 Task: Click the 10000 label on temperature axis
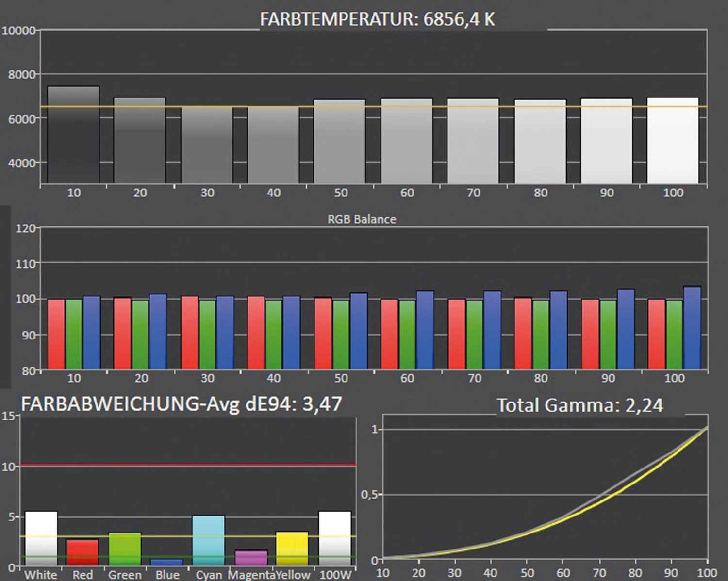point(19,31)
